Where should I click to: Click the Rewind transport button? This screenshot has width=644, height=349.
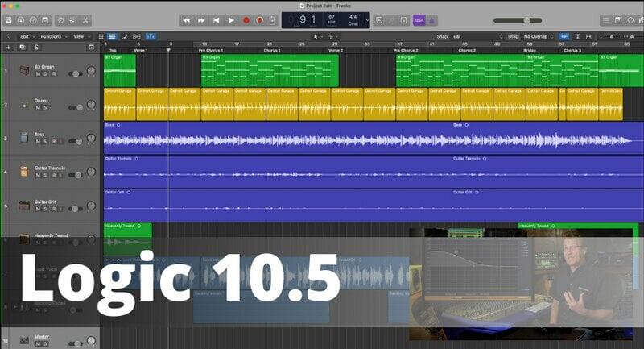187,19
